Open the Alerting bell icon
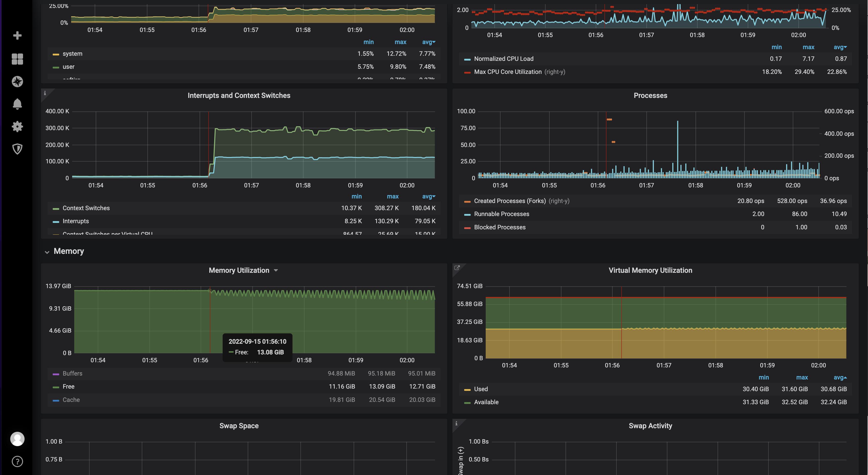This screenshot has height=475, width=868. coord(17,104)
